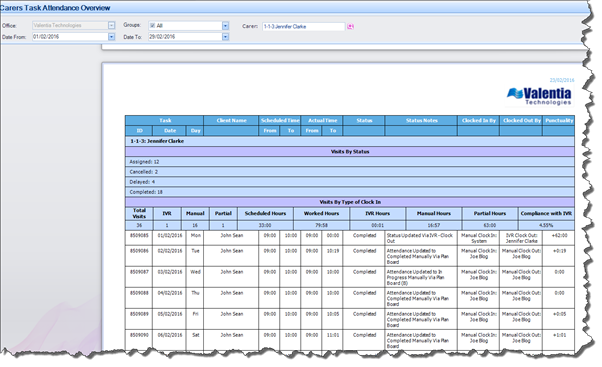This screenshot has height=367, width=602.
Task: Click the 4.55% compliance value
Action: (x=546, y=225)
